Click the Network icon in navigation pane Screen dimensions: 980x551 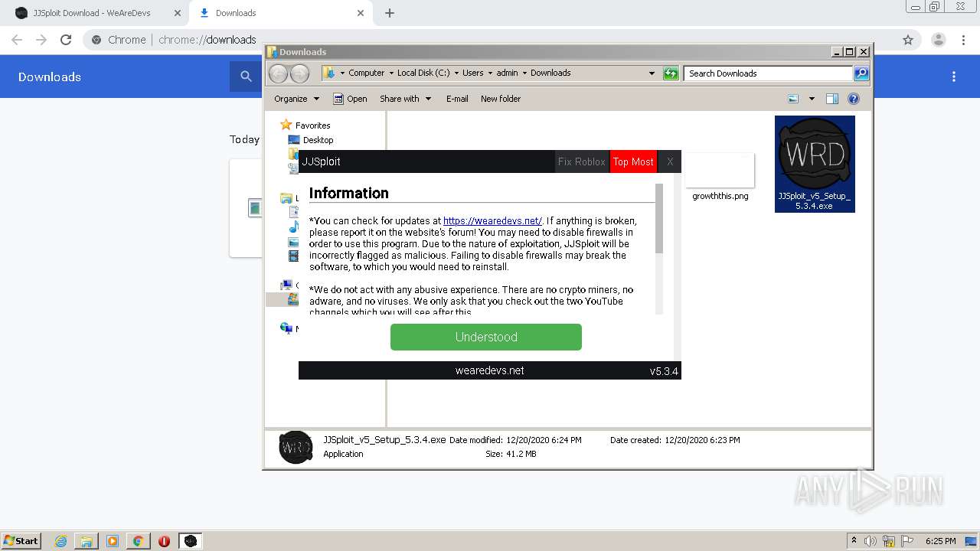pos(287,328)
